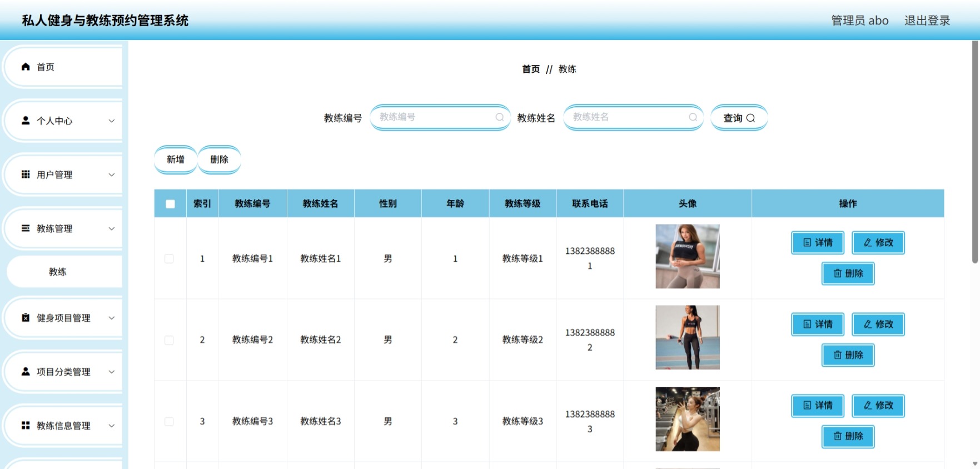The height and width of the screenshot is (469, 980).
Task: Click the 新增 button
Action: (176, 159)
